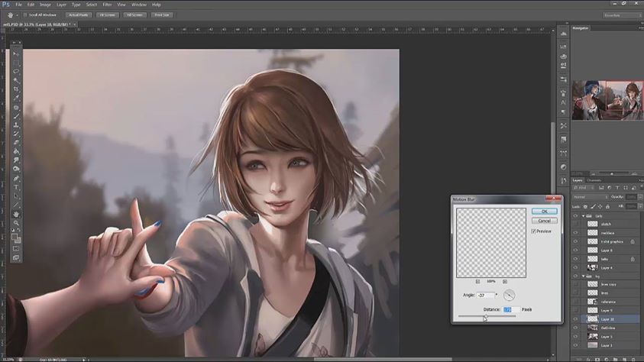Image resolution: width=644 pixels, height=362 pixels.
Task: Select the Pen tool
Action: (x=16, y=179)
